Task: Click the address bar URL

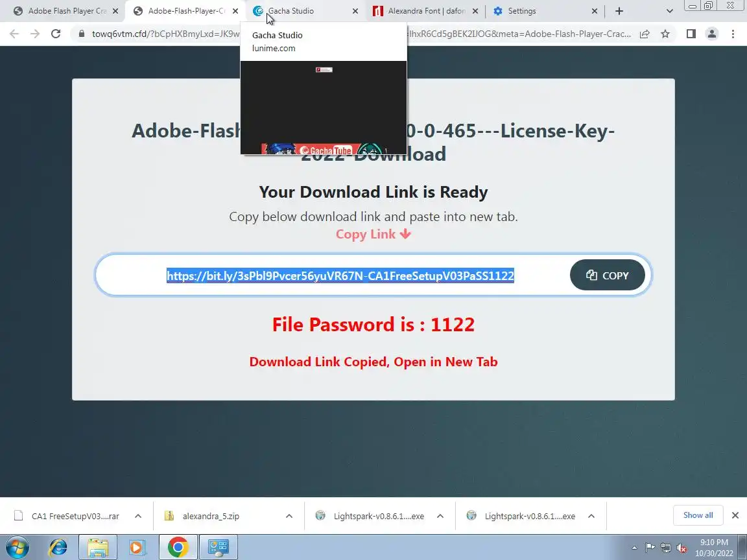Action: coord(362,34)
